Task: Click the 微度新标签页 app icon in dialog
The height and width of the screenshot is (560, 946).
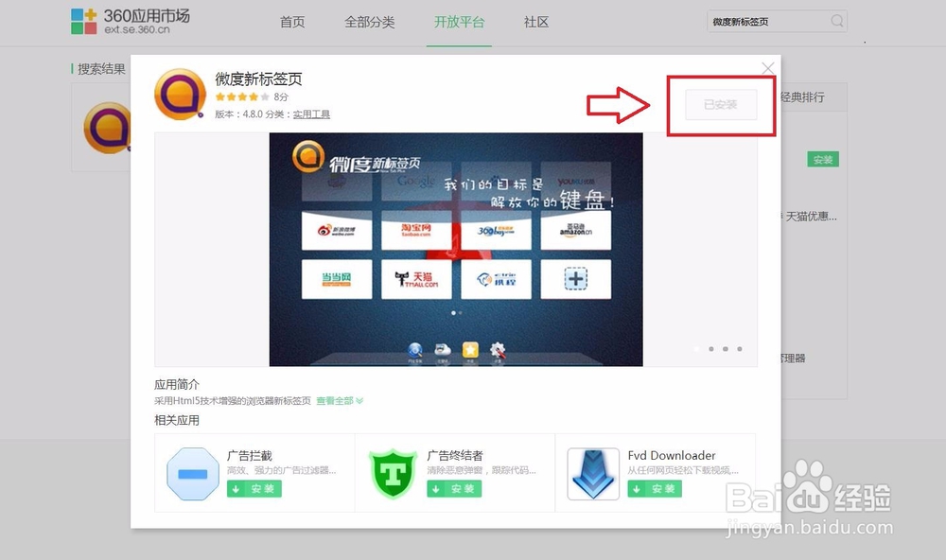Action: coord(180,95)
